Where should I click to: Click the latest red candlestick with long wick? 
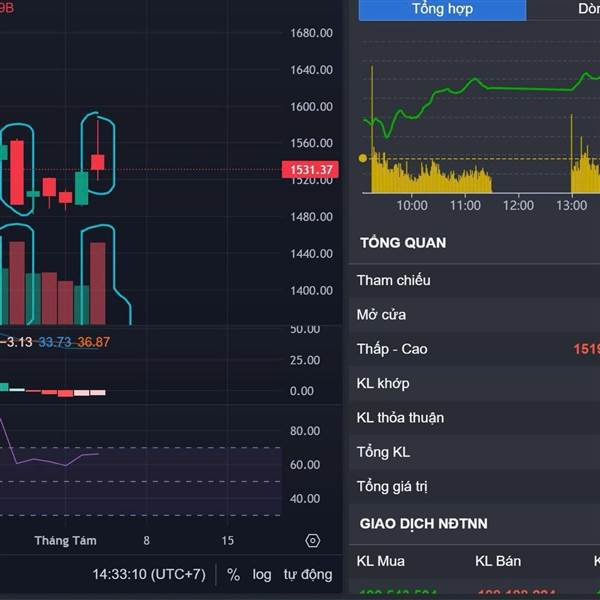pos(98,161)
